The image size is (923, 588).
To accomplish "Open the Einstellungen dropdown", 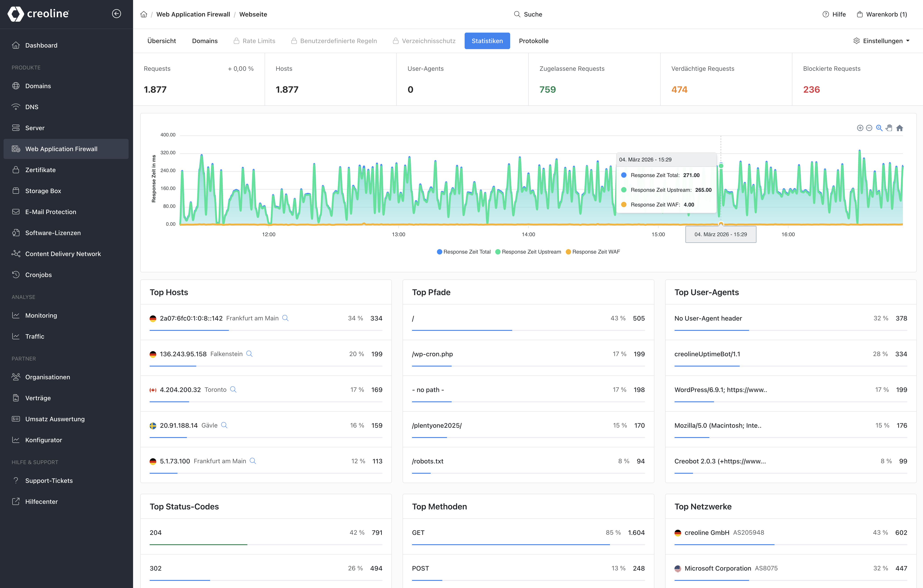I will (882, 41).
